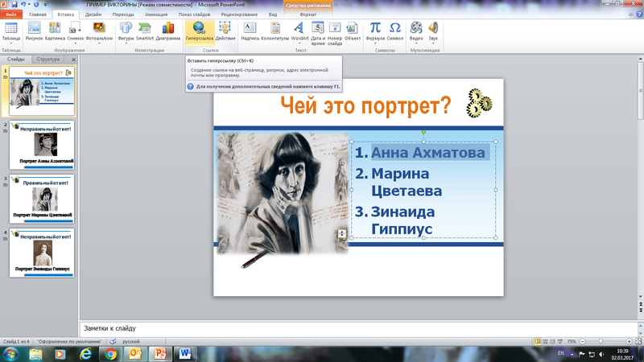Viewport: 644px width, 362px height.
Task: Start slideshow from the status bar icon
Action: 560,341
